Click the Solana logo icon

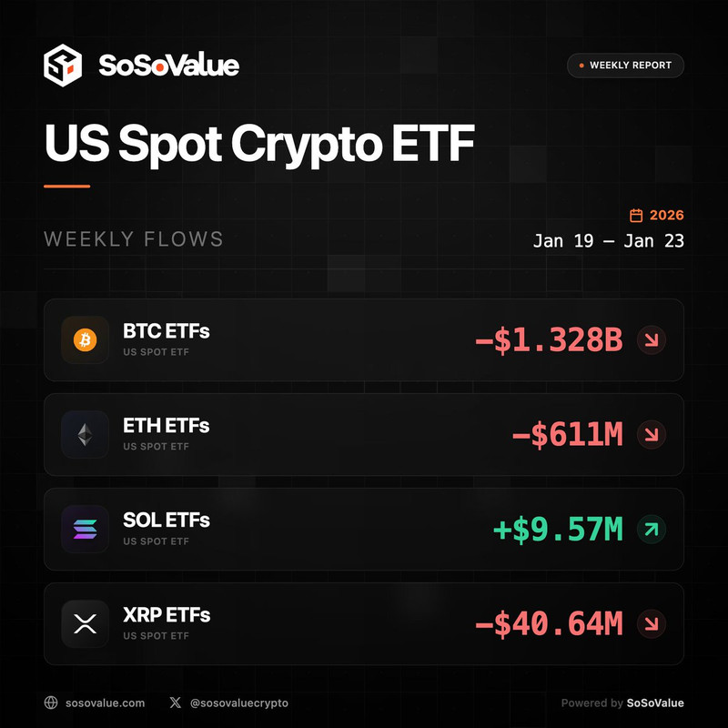tap(85, 530)
